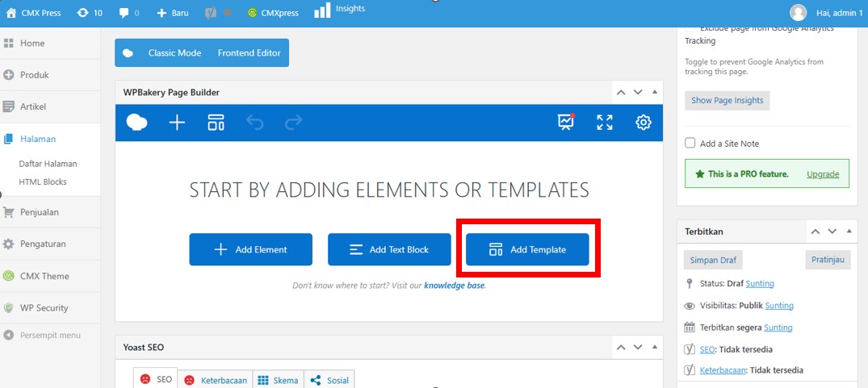Click the Pratinjau preview button
Screen dimensions: 868x388
click(828, 260)
